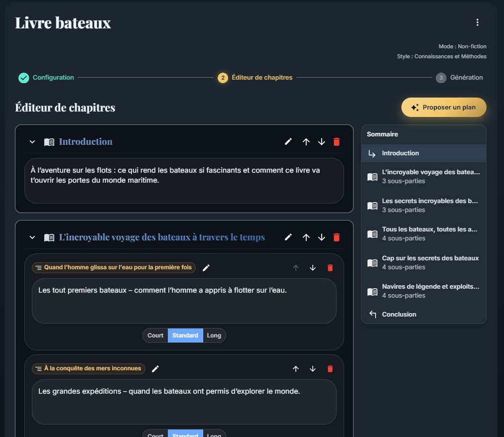The width and height of the screenshot is (504, 437).
Task: Set first subsection length to Long
Action: (x=214, y=335)
